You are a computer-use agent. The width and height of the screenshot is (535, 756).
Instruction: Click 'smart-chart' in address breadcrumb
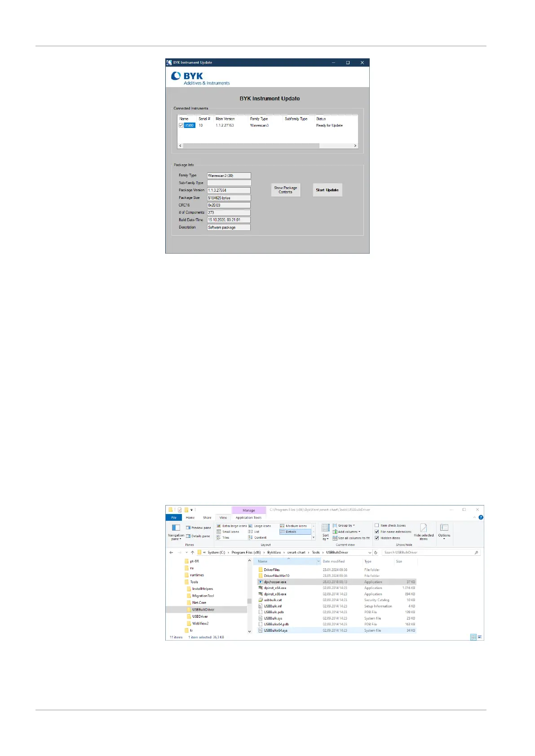[296, 553]
